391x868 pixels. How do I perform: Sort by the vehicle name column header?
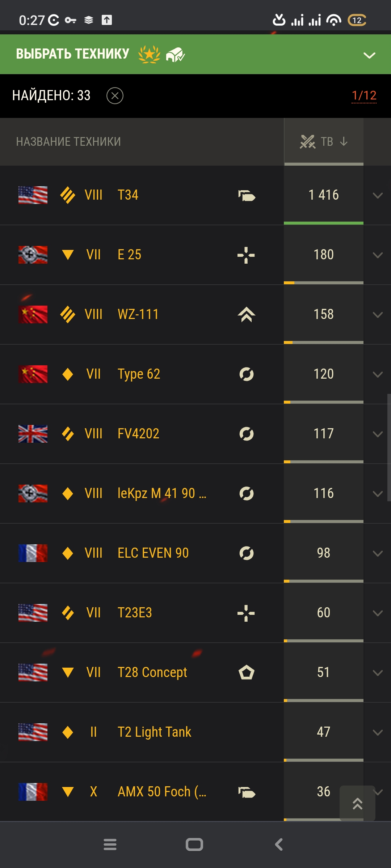point(68,142)
